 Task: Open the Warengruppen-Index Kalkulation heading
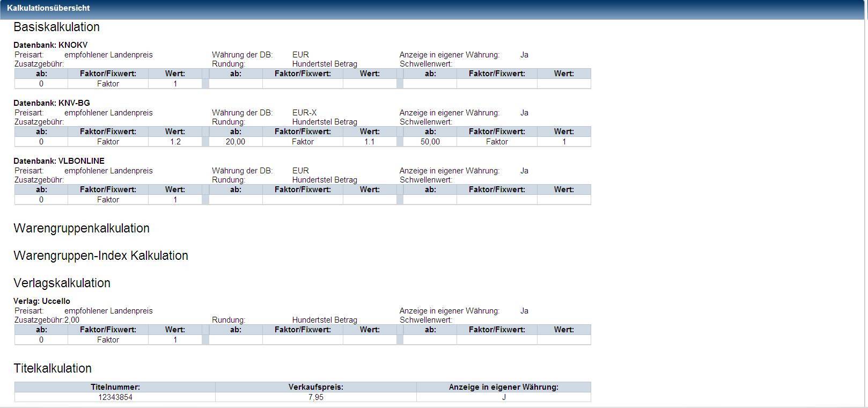[101, 256]
